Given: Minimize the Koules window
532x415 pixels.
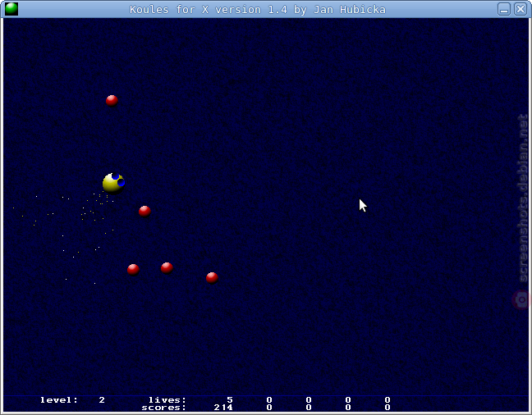Looking at the screenshot, I should [x=504, y=9].
